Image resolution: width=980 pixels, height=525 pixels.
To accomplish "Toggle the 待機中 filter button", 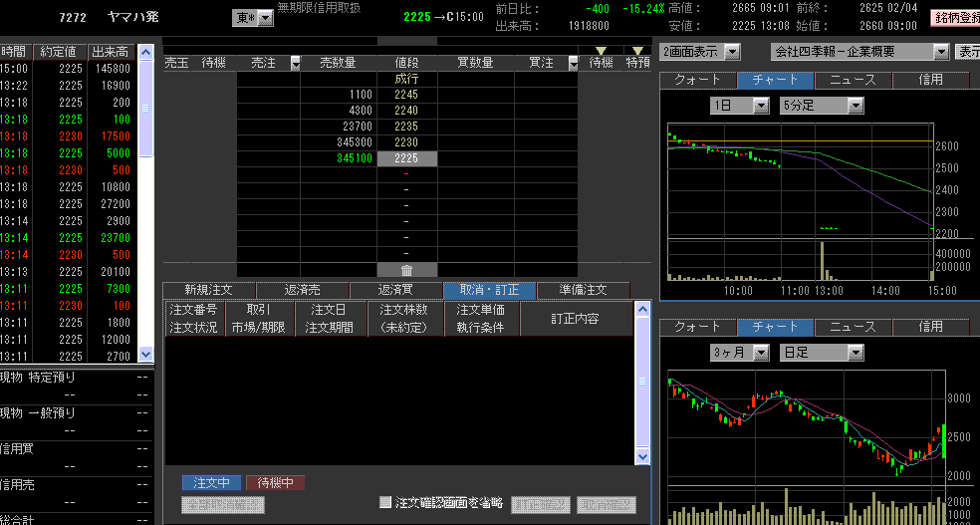I will [x=275, y=483].
